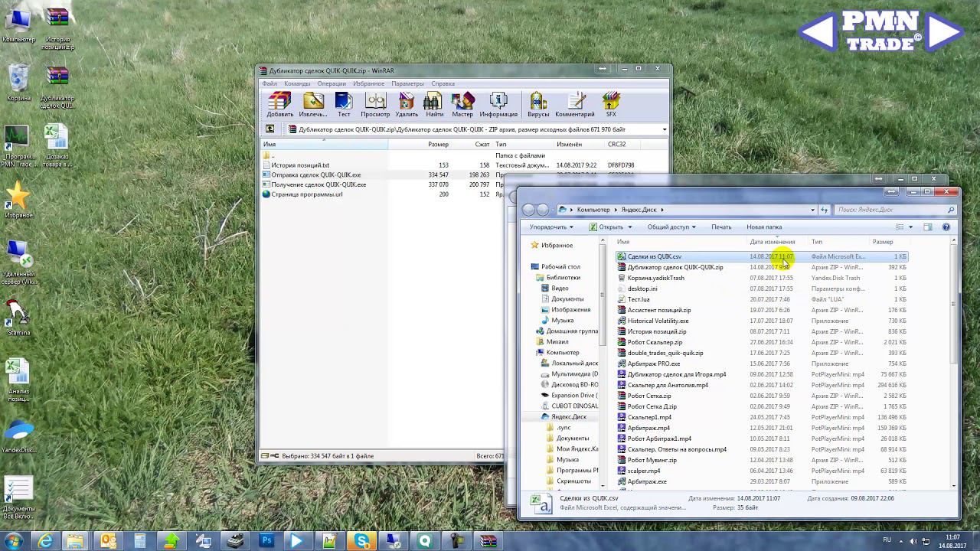
Task: Click the WinRAR taskbar icon
Action: point(488,541)
